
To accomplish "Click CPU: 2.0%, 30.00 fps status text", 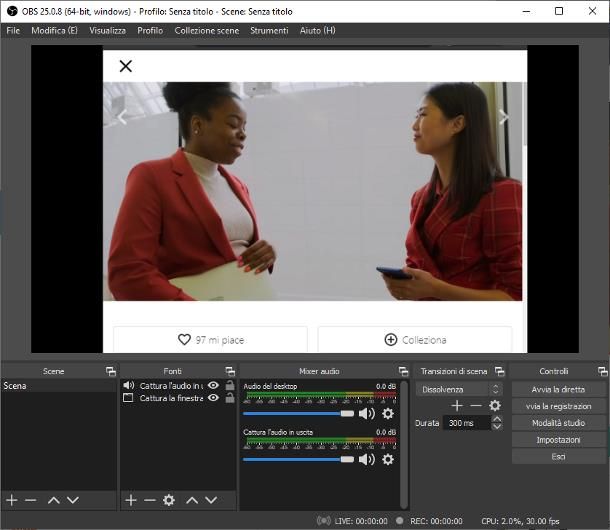I will pyautogui.click(x=520, y=521).
